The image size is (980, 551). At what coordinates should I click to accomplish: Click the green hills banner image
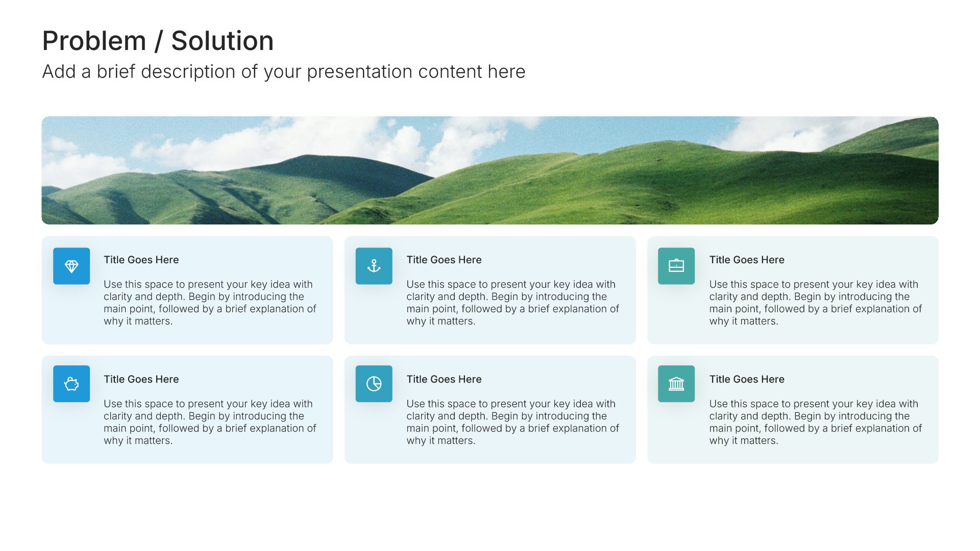pos(490,170)
